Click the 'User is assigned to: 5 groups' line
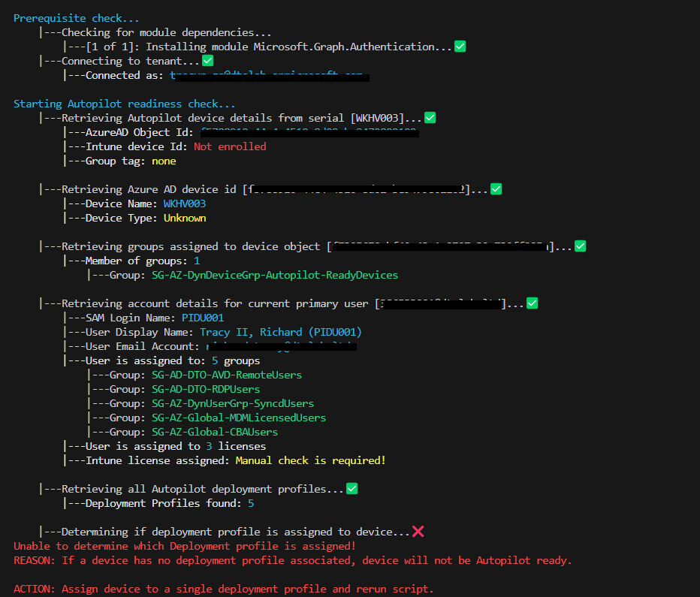 click(x=161, y=361)
